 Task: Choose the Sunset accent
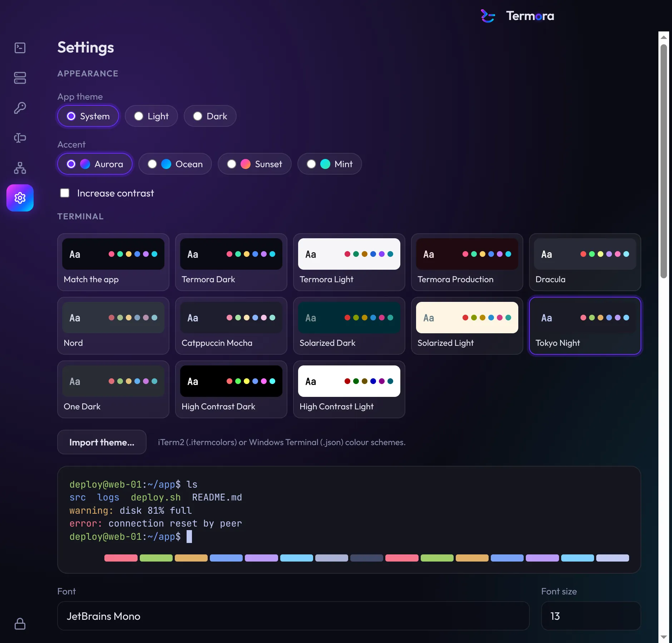(255, 164)
